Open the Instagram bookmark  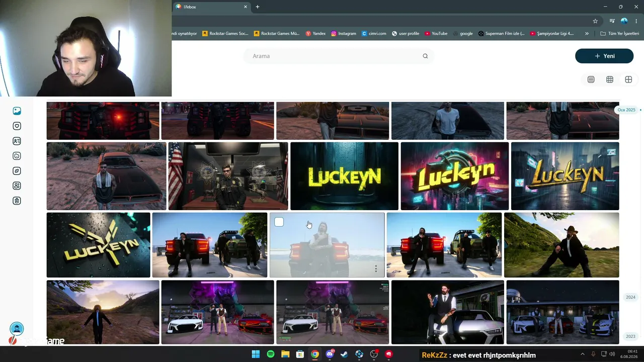(x=344, y=34)
